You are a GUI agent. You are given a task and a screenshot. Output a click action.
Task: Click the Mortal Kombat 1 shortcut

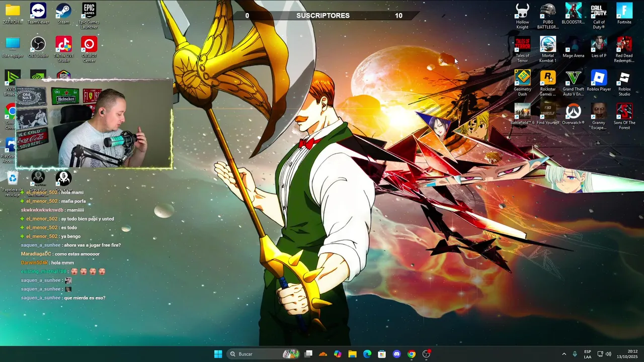click(548, 49)
